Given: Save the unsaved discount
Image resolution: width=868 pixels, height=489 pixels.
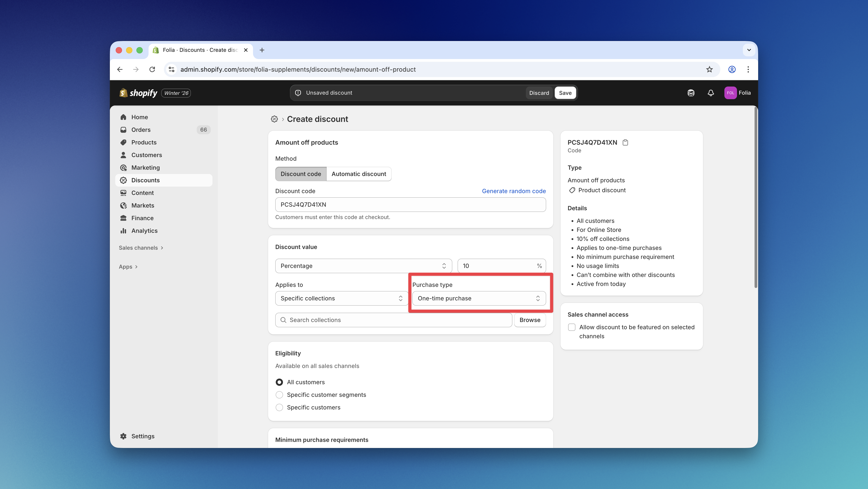Looking at the screenshot, I should (565, 93).
